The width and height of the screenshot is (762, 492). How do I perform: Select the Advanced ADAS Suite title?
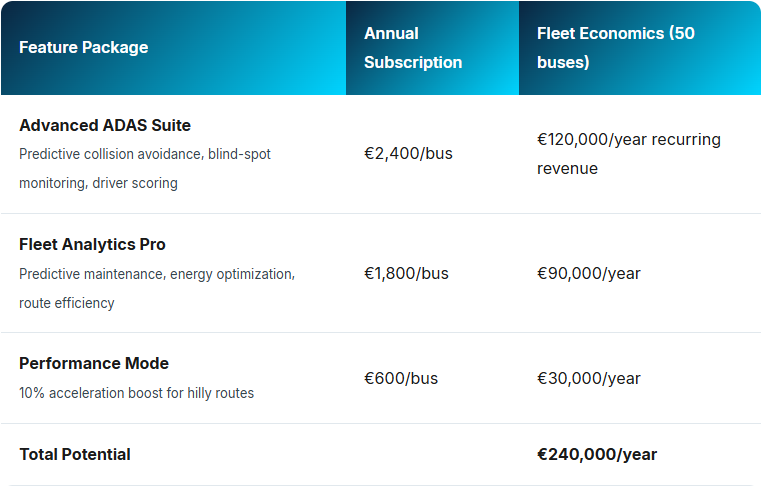(105, 125)
